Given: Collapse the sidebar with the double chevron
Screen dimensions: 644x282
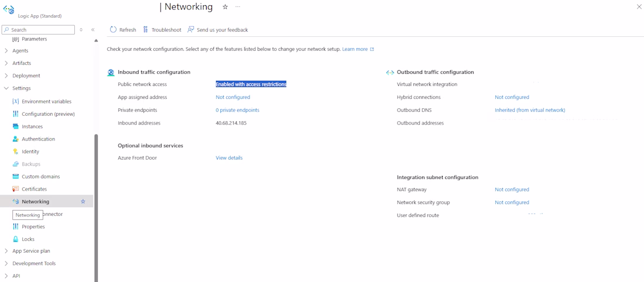Looking at the screenshot, I should (93, 30).
